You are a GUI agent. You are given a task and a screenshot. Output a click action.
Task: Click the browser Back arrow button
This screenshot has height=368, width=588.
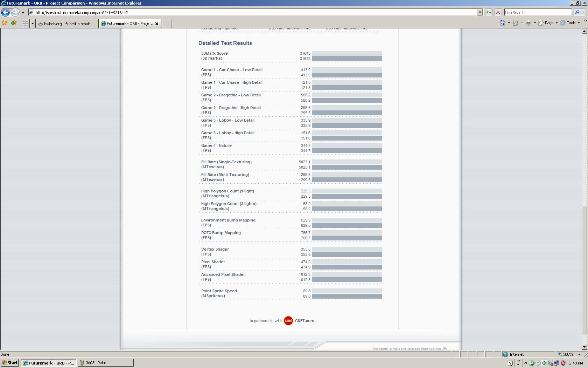click(x=5, y=12)
